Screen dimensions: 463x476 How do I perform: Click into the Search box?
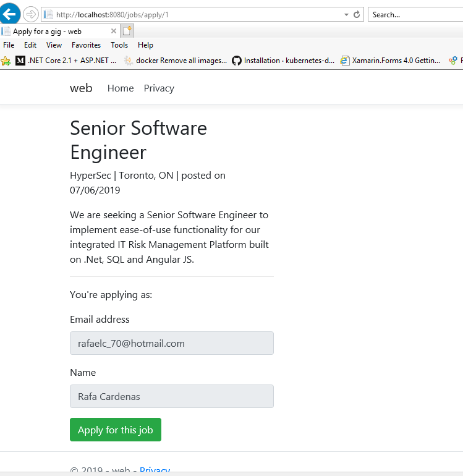415,15
